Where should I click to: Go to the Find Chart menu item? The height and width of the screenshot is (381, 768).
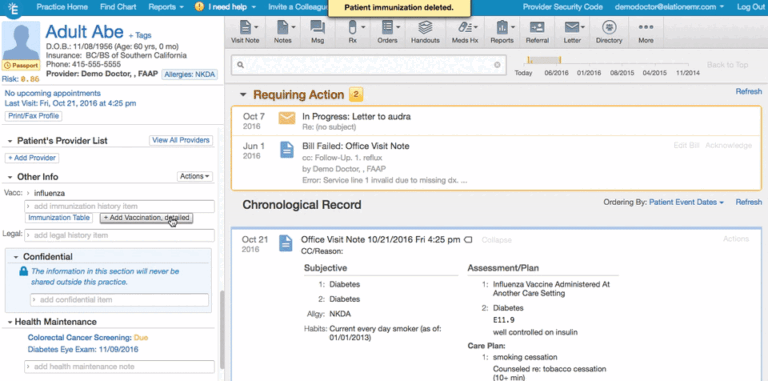click(x=118, y=7)
